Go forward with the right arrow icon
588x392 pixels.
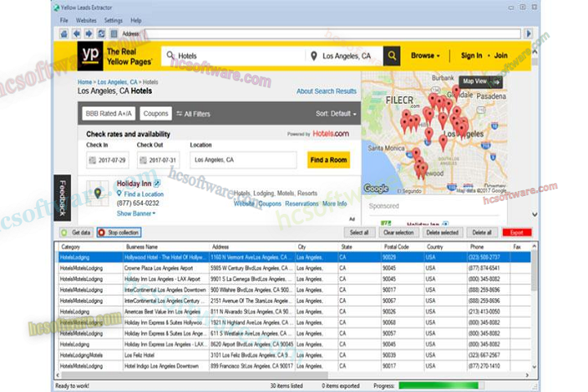tap(88, 33)
